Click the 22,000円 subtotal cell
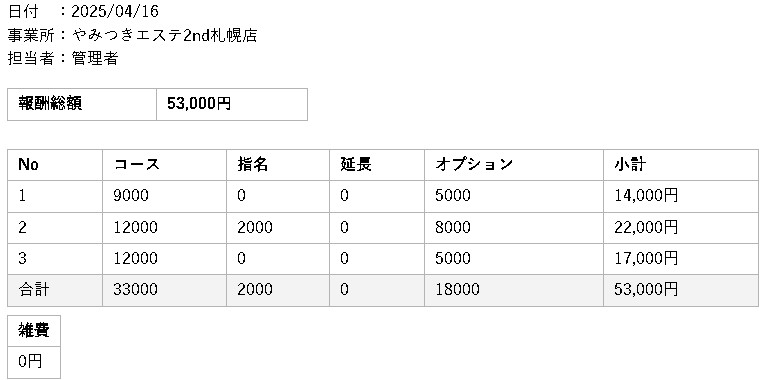Screen dimensions: 769x380 click(681, 228)
